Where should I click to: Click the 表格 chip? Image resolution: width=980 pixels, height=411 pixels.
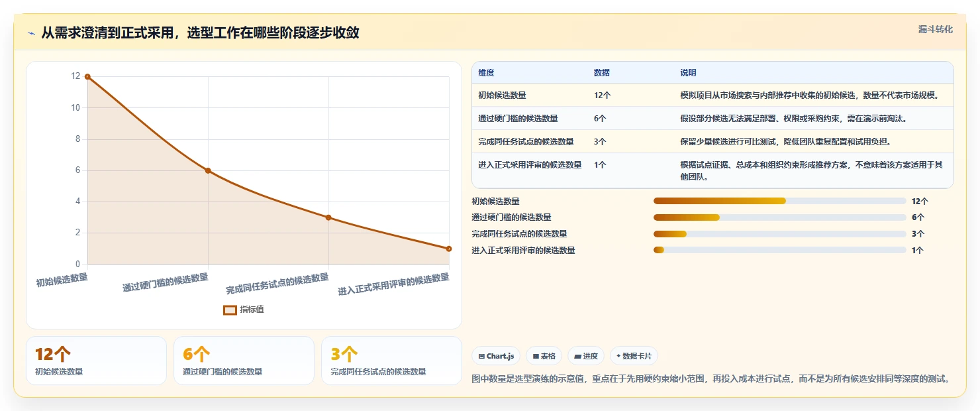tap(544, 356)
